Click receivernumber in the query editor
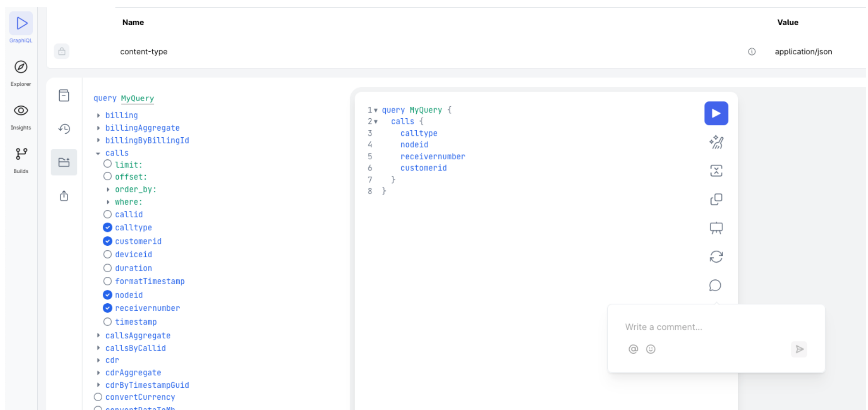 (433, 156)
